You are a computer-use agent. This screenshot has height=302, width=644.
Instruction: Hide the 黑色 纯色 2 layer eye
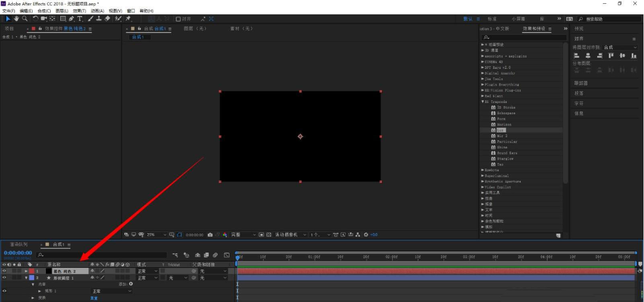click(4, 271)
